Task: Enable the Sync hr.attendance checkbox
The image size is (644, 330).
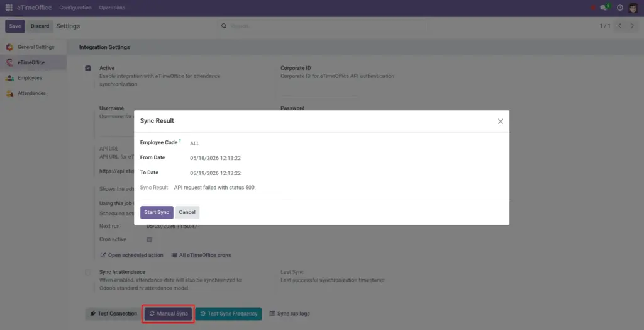Action: click(x=88, y=273)
